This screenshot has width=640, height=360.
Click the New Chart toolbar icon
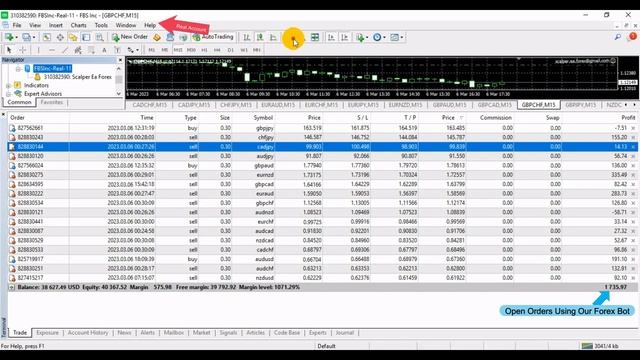9,37
